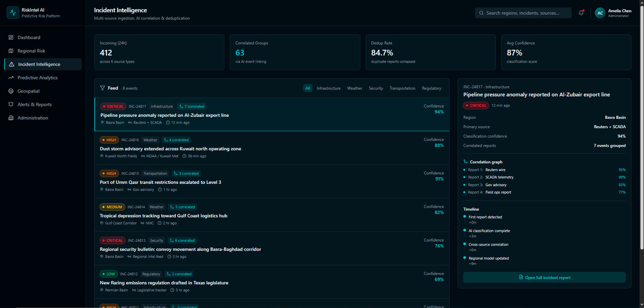Click the correlation graph branch icon
This screenshot has width=644, height=308.
(x=465, y=162)
